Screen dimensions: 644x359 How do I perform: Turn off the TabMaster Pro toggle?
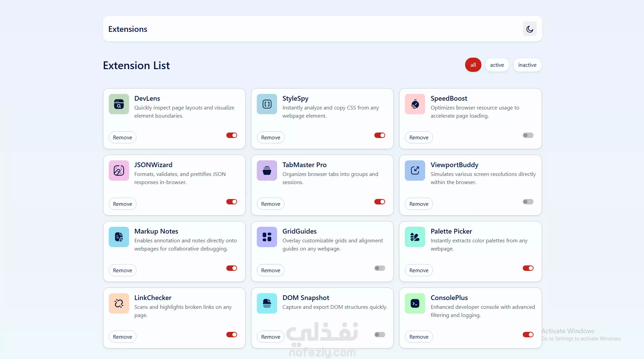pos(380,202)
